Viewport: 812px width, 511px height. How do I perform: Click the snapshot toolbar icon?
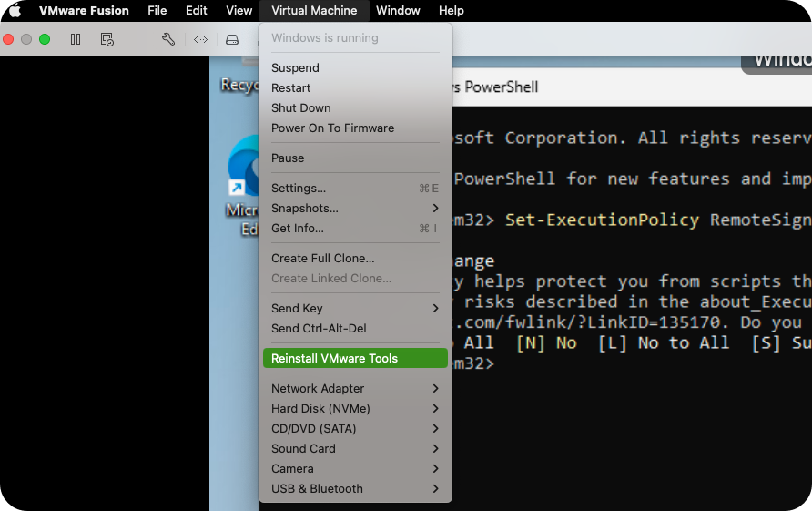(x=107, y=39)
